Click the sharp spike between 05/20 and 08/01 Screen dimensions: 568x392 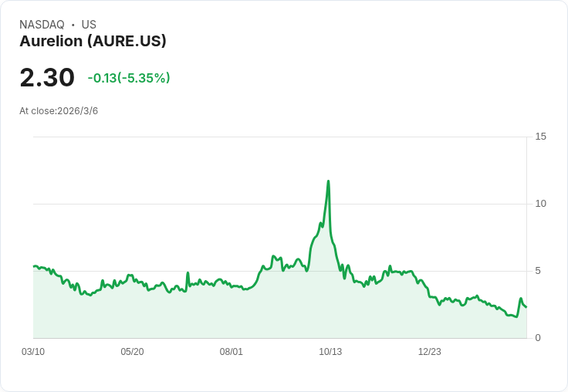click(x=188, y=273)
